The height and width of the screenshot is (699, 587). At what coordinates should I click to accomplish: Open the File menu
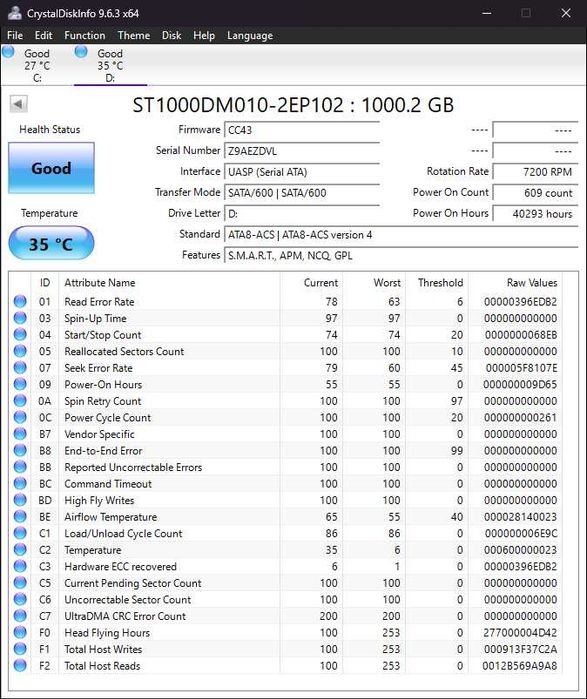pos(15,35)
